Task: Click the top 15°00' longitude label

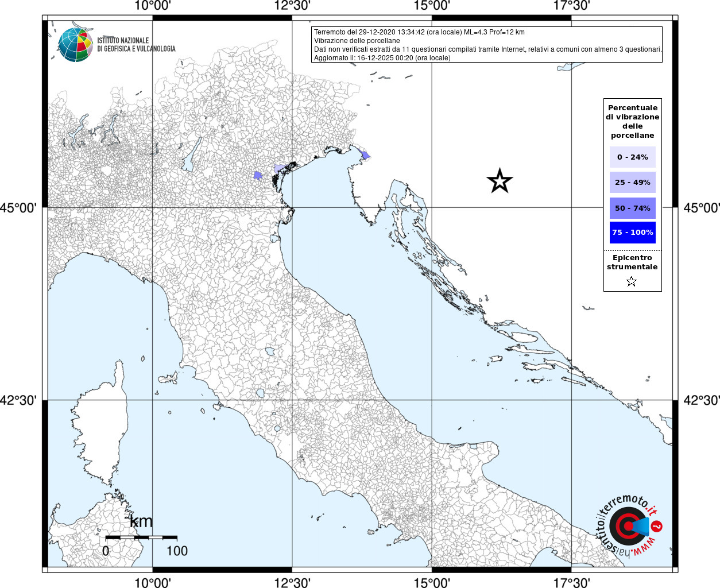Action: point(432,6)
